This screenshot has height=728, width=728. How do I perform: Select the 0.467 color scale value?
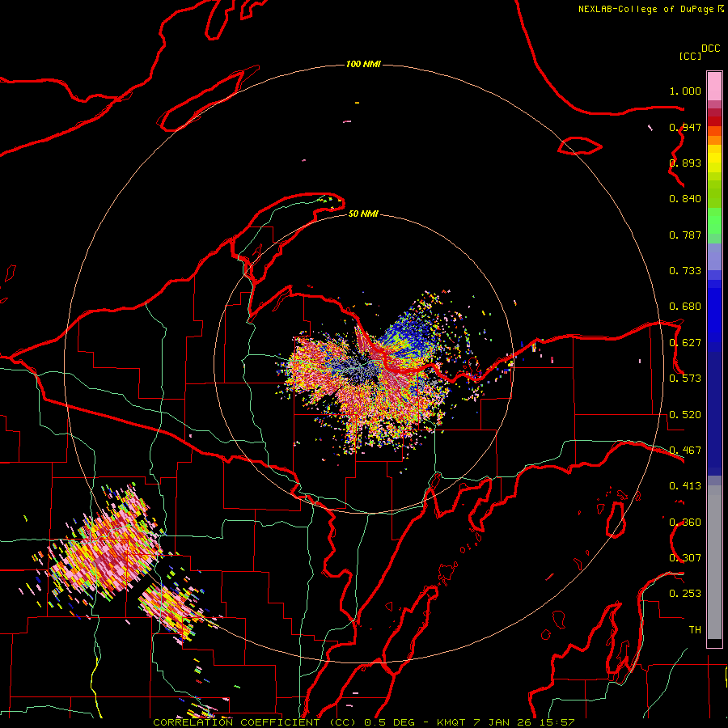685,451
